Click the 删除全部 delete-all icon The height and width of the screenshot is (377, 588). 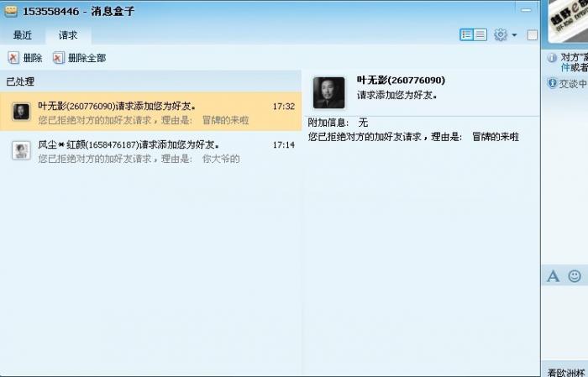pos(58,58)
